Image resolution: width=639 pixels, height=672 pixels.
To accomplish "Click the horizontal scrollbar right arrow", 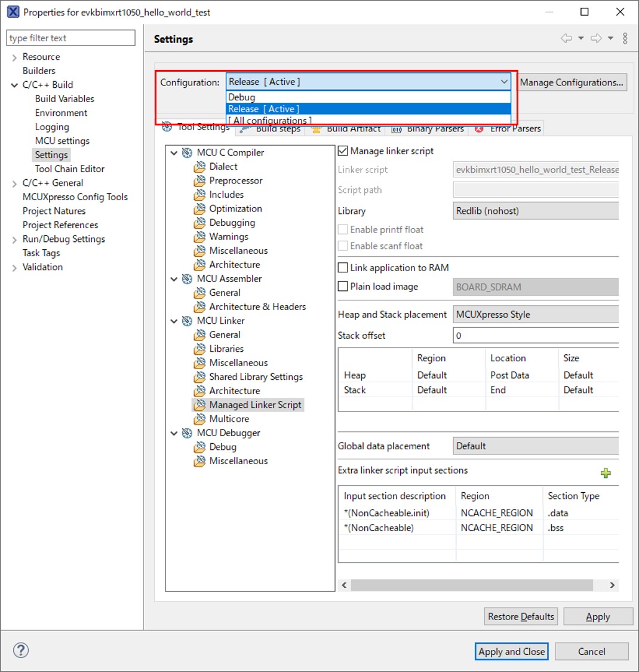I will tap(612, 585).
